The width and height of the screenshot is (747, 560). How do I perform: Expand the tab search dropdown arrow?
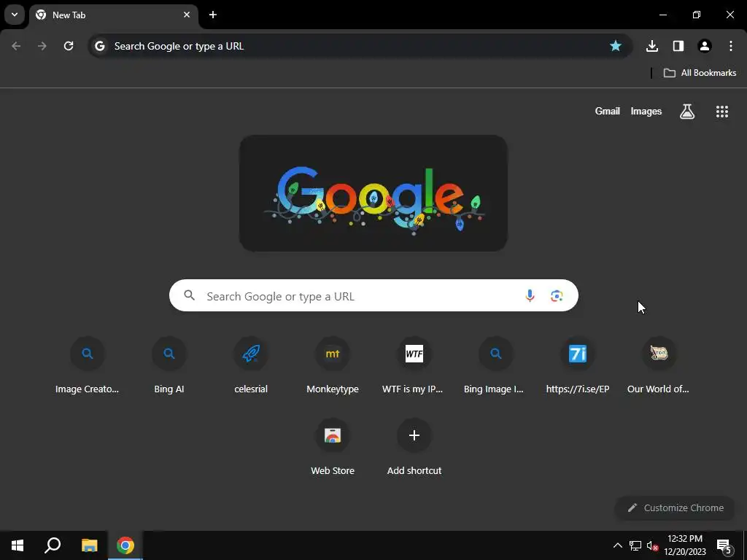tap(15, 15)
